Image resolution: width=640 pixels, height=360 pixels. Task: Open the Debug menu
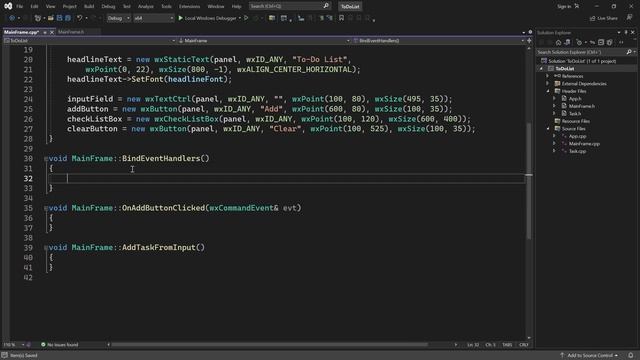(108, 7)
